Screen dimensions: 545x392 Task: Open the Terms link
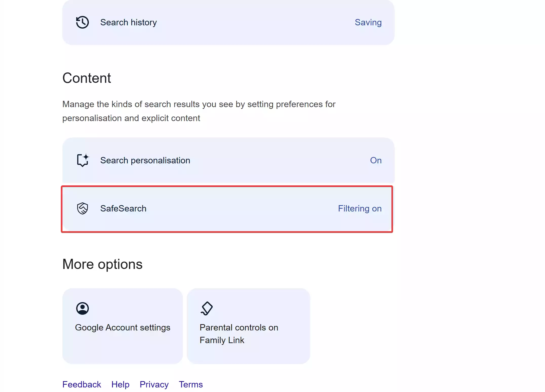coord(191,384)
